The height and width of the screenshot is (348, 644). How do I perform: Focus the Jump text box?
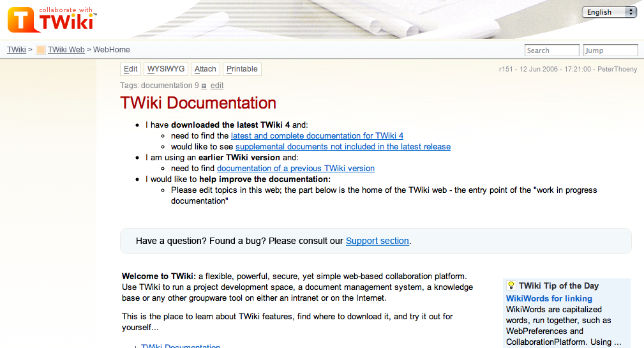click(x=610, y=50)
